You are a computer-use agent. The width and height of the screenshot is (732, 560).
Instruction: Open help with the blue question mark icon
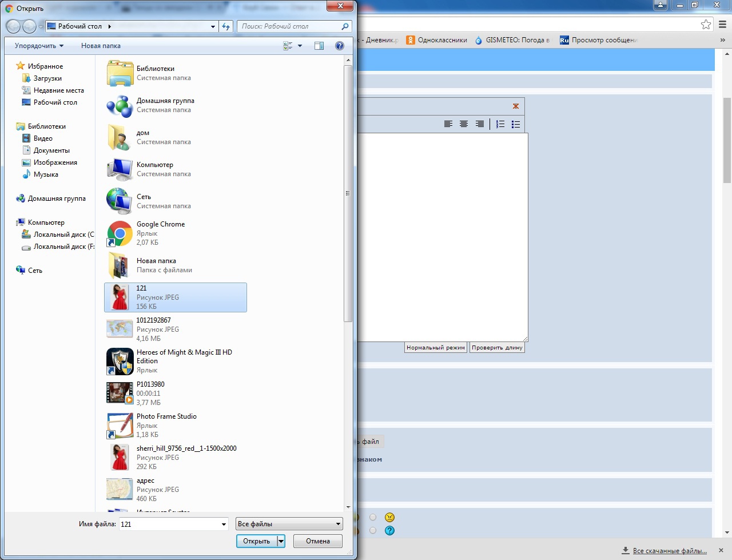(x=340, y=46)
